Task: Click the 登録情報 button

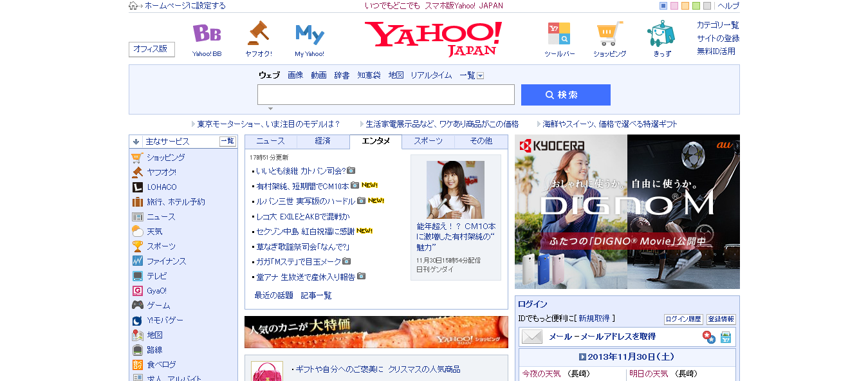Action: pos(721,319)
